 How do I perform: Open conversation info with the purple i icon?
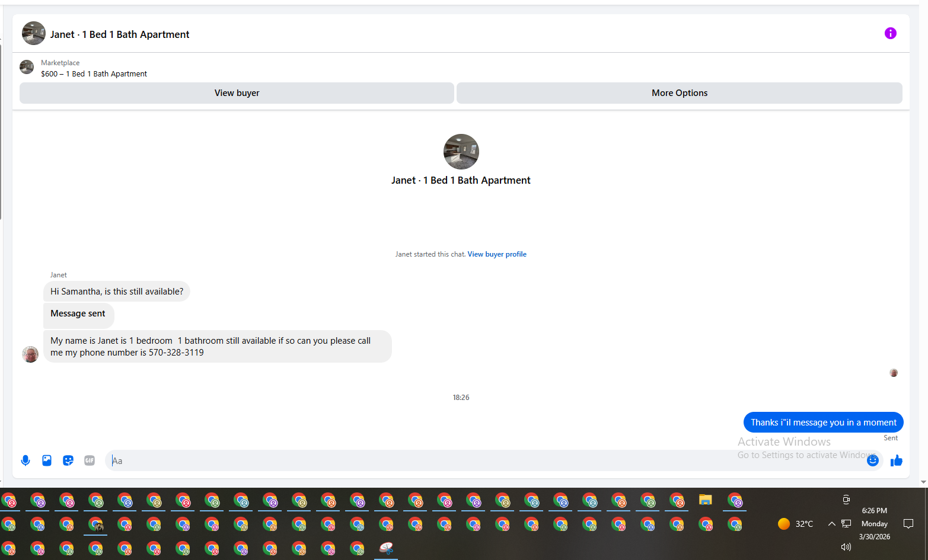(x=890, y=33)
